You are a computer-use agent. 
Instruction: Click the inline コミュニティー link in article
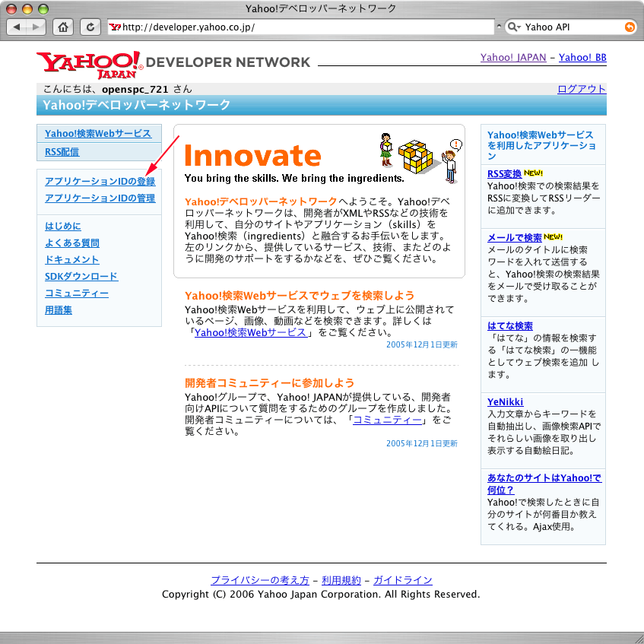click(x=387, y=420)
